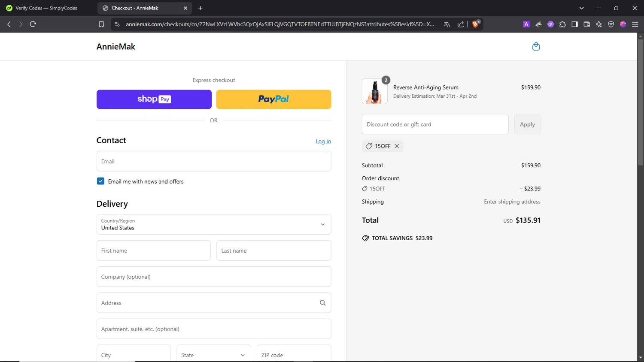Focus the Email input field
644x362 pixels.
214,161
